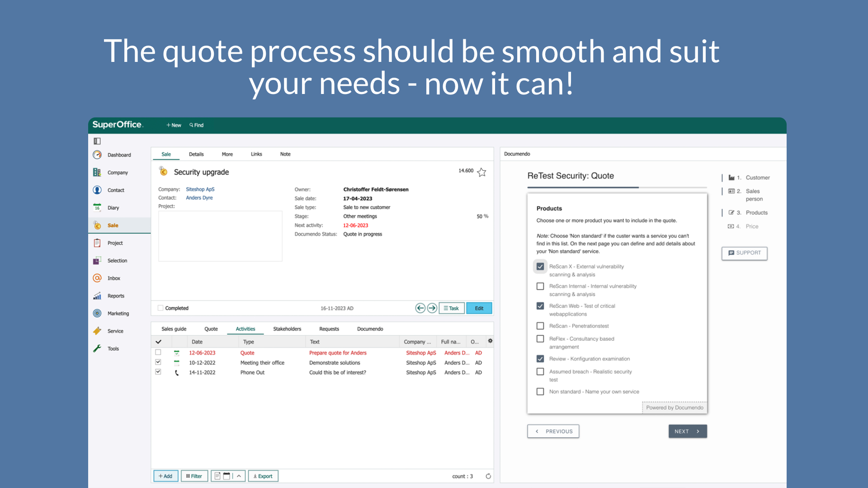
Task: Open the Reports chart icon
Action: tap(97, 296)
